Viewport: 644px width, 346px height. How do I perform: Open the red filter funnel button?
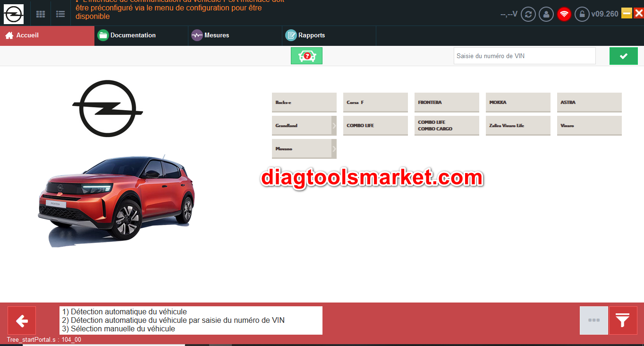click(623, 320)
